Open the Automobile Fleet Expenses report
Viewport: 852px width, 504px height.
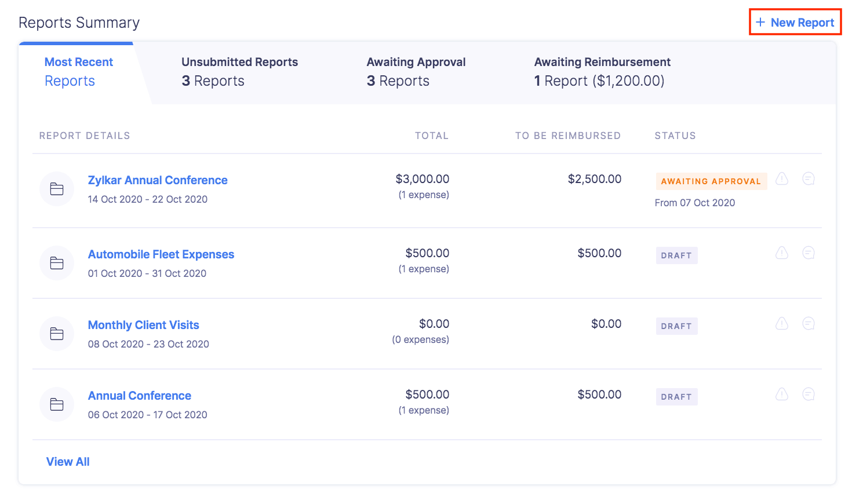tap(161, 254)
